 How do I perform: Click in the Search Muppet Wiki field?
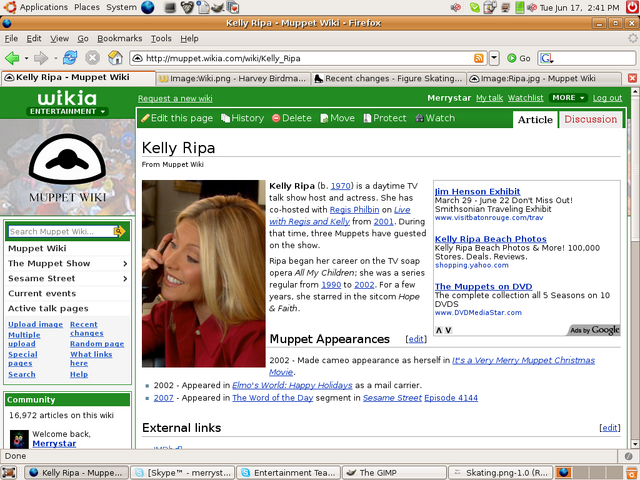61,231
